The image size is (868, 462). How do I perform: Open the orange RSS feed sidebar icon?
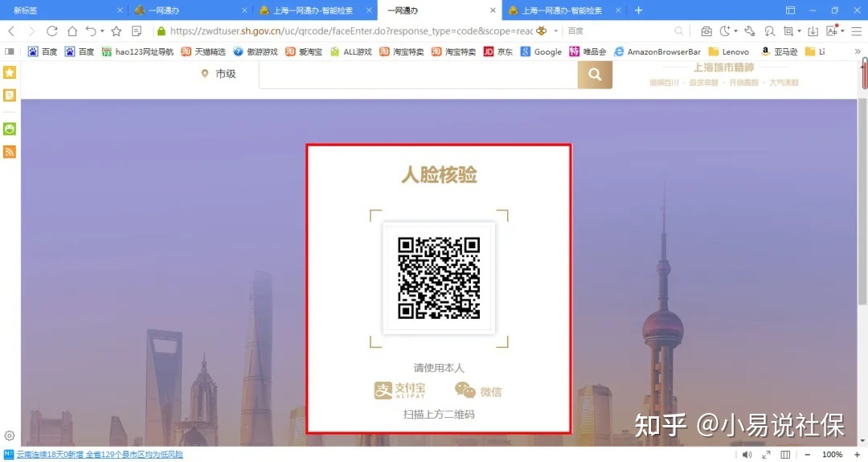point(10,152)
